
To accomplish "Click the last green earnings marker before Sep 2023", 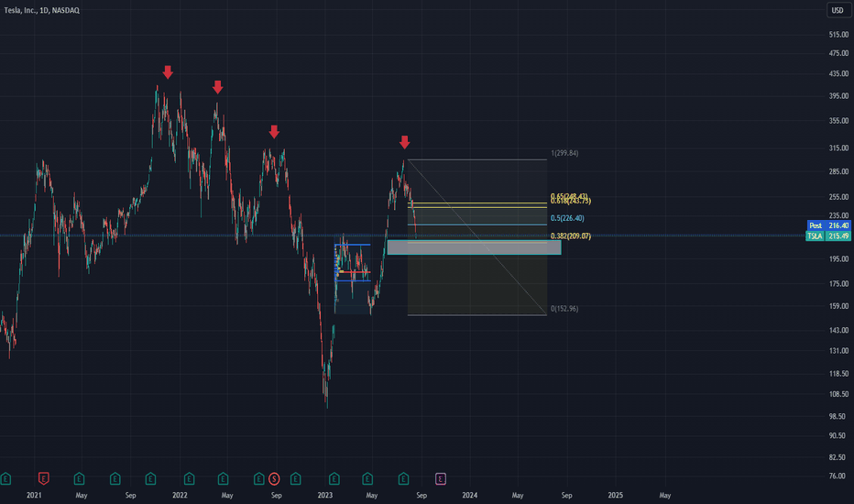I will click(x=403, y=479).
